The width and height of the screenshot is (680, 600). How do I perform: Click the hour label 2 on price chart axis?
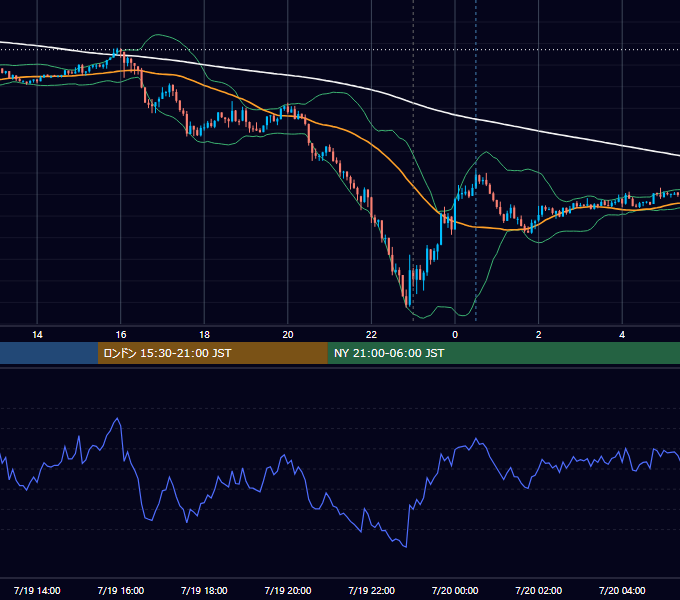click(539, 335)
